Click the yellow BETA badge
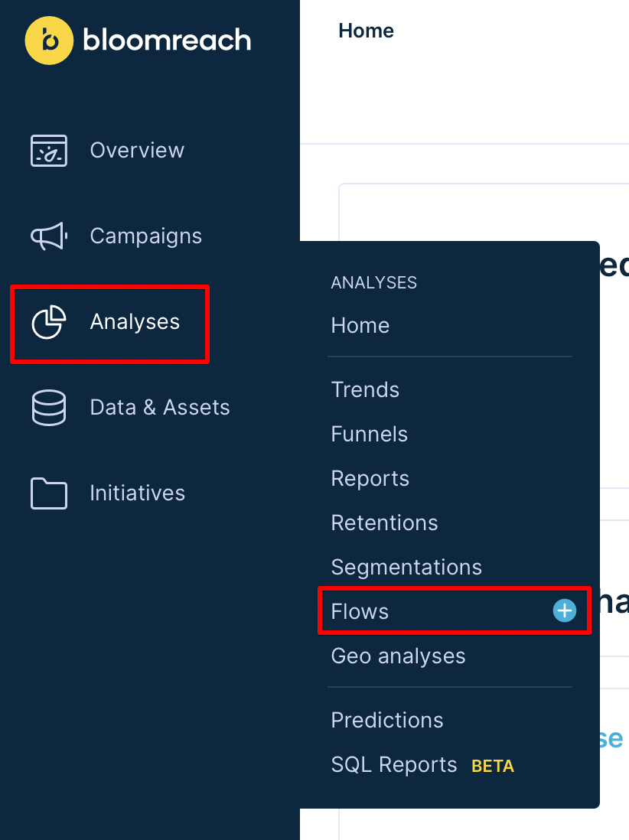629x840 pixels. coord(492,766)
